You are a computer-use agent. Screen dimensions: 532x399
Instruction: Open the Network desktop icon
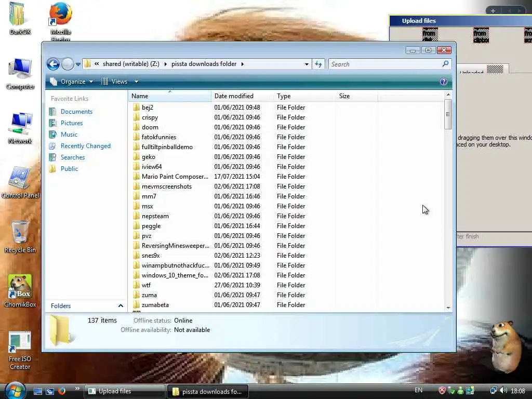(x=20, y=128)
